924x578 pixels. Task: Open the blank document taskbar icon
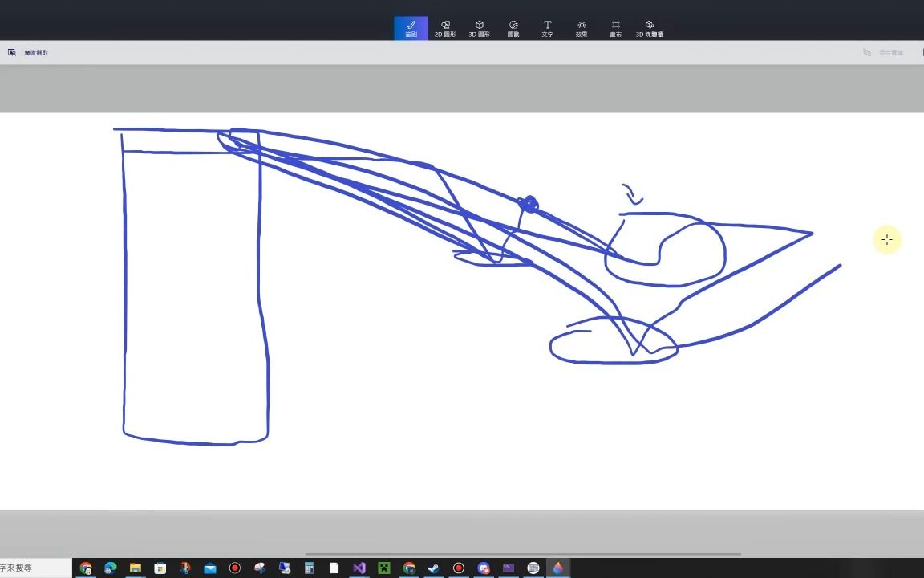pos(334,568)
